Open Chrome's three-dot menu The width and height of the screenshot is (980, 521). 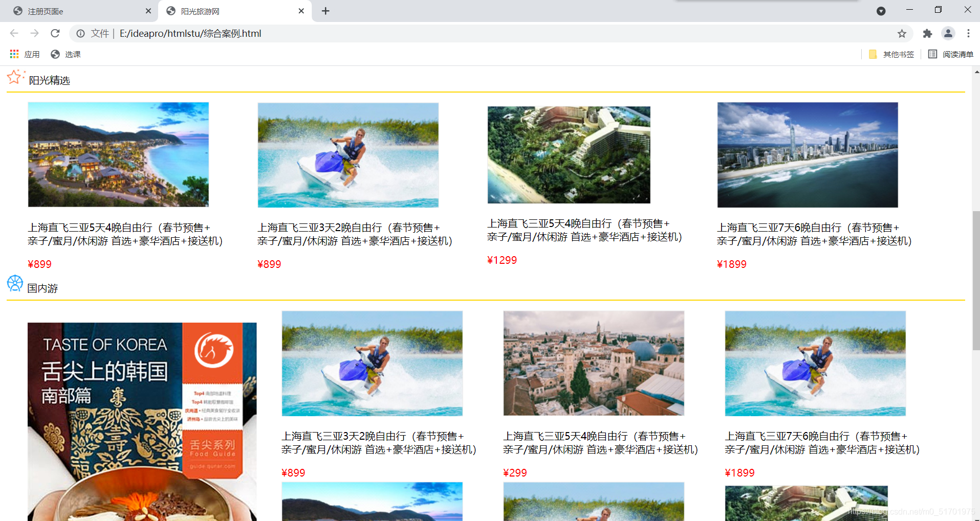[968, 33]
